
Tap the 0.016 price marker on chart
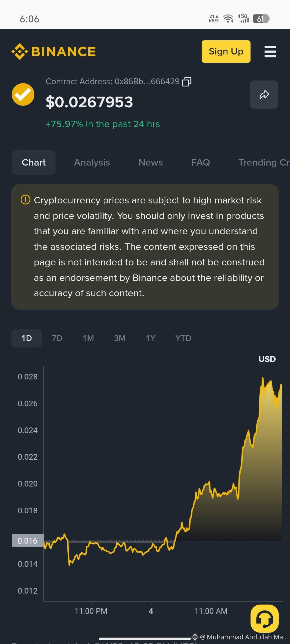(28, 541)
